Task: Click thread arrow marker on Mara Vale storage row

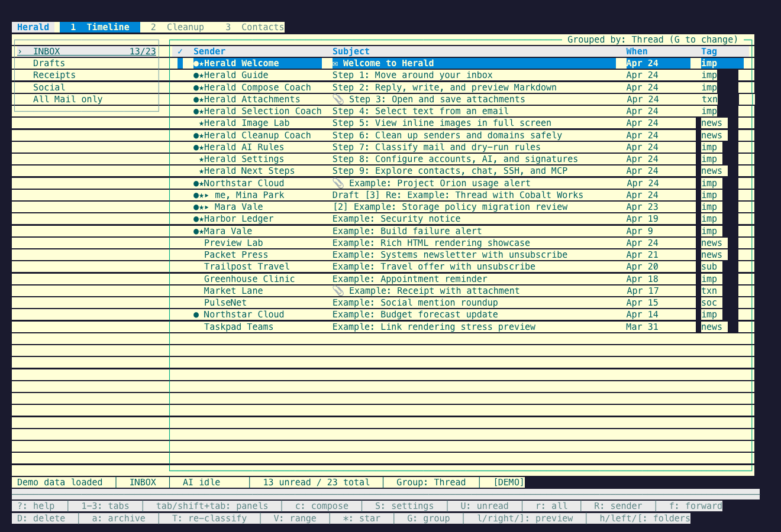Action: click(x=206, y=207)
